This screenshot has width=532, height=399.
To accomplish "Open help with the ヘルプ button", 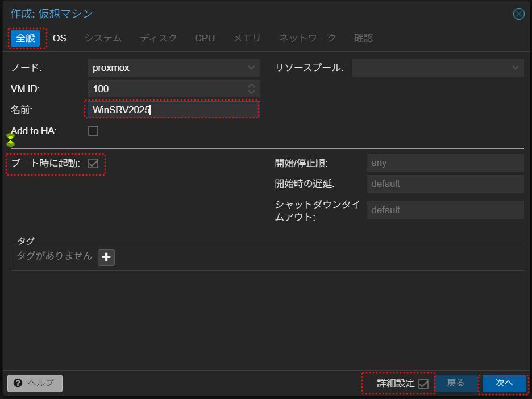I will coord(35,384).
